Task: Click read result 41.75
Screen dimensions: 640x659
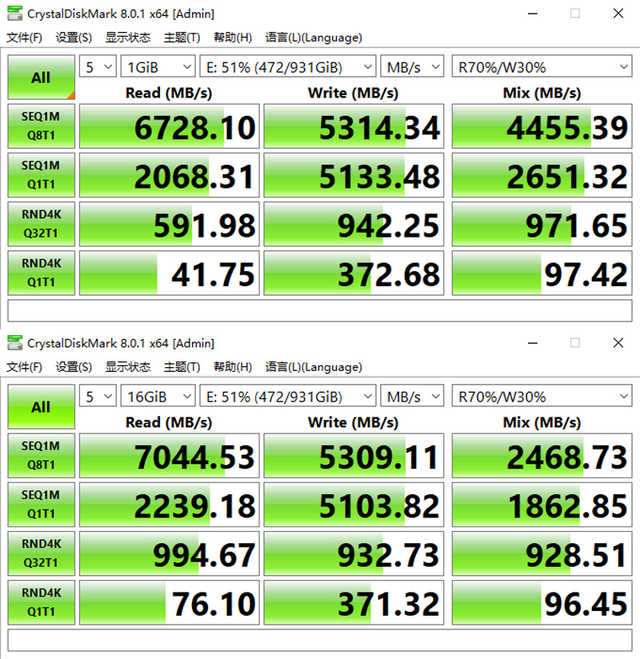Action: click(x=169, y=273)
